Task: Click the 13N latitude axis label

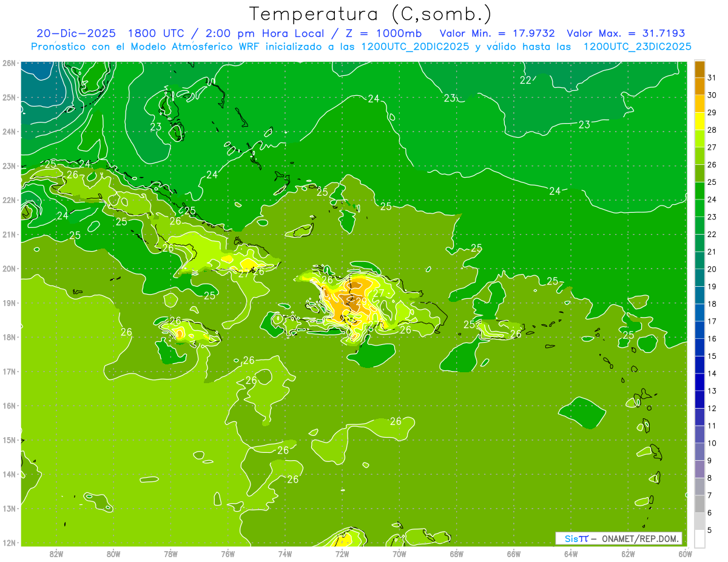Action: tap(8, 509)
